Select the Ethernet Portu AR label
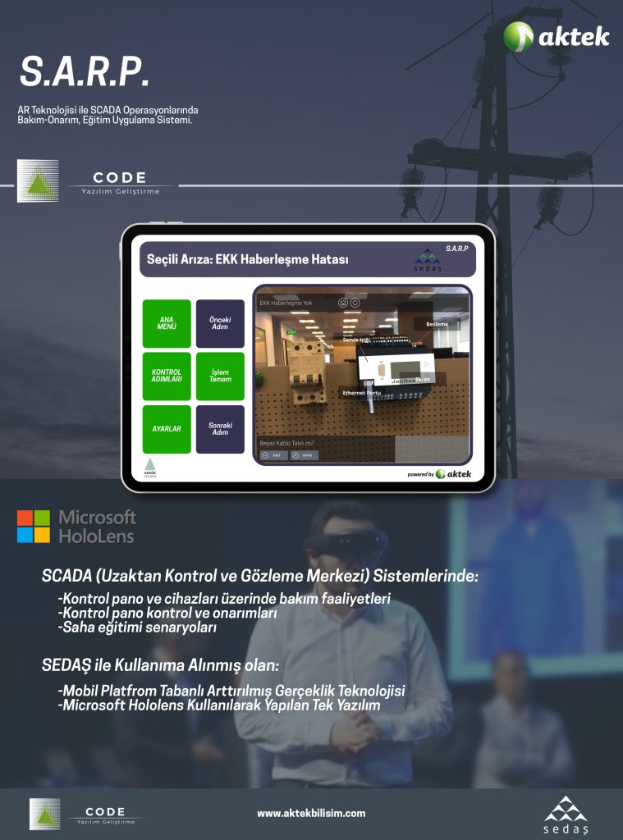Screen dimensions: 623x840 [x=362, y=393]
